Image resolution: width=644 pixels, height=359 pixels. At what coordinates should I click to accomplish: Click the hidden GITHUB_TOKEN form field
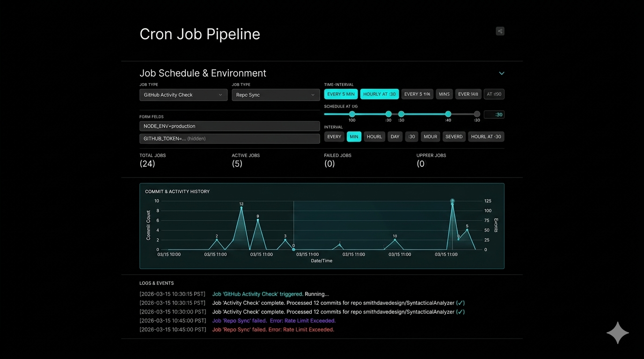pyautogui.click(x=230, y=138)
